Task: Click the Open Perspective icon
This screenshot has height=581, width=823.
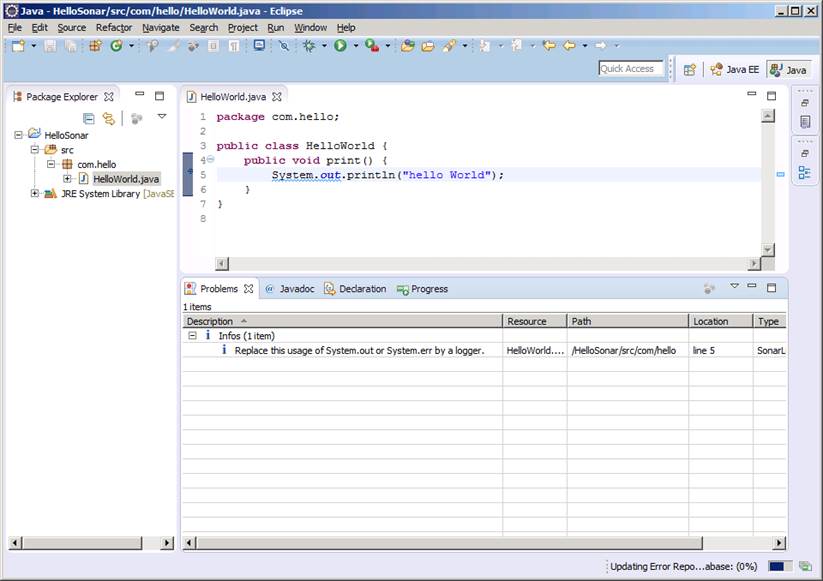Action: (x=690, y=70)
